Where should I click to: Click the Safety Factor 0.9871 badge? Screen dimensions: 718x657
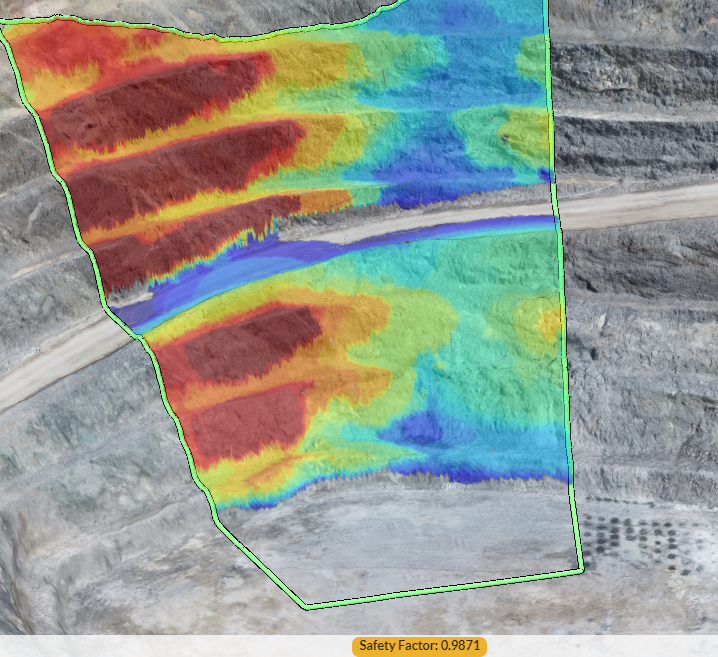point(419,646)
